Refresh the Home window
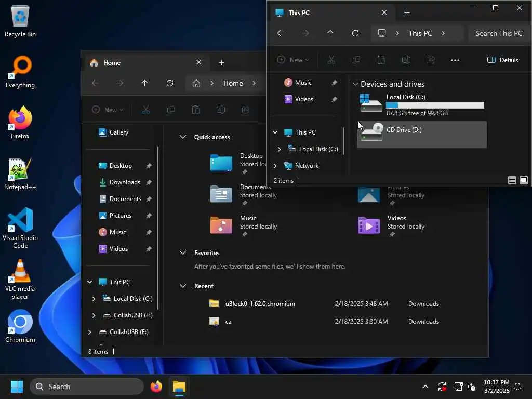 pos(170,83)
